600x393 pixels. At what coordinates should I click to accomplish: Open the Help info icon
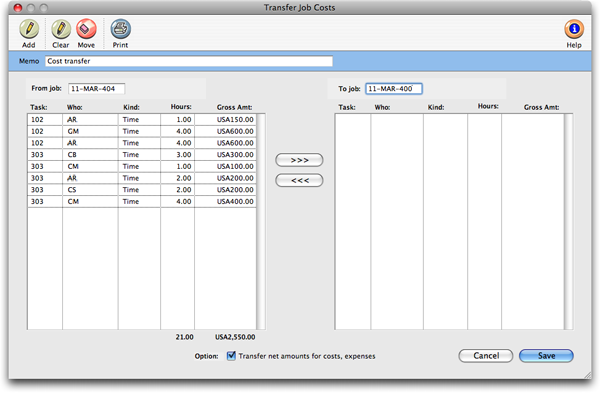coord(574,29)
